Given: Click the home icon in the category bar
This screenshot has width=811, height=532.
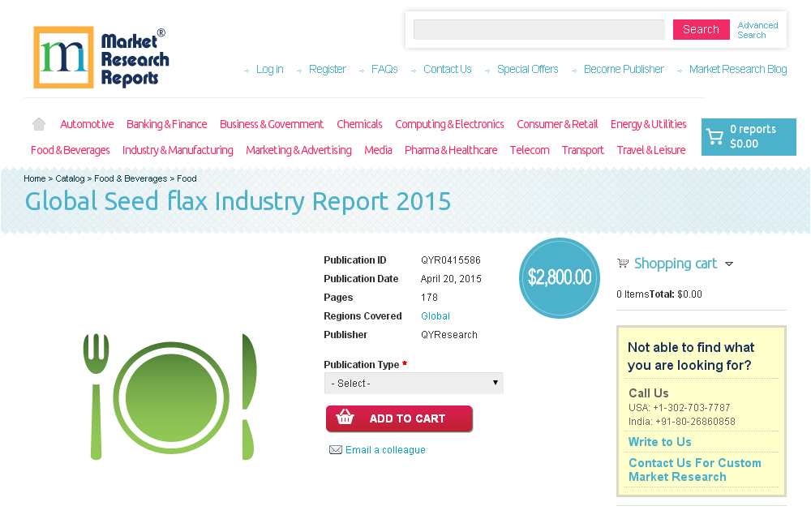Looking at the screenshot, I should [x=38, y=123].
